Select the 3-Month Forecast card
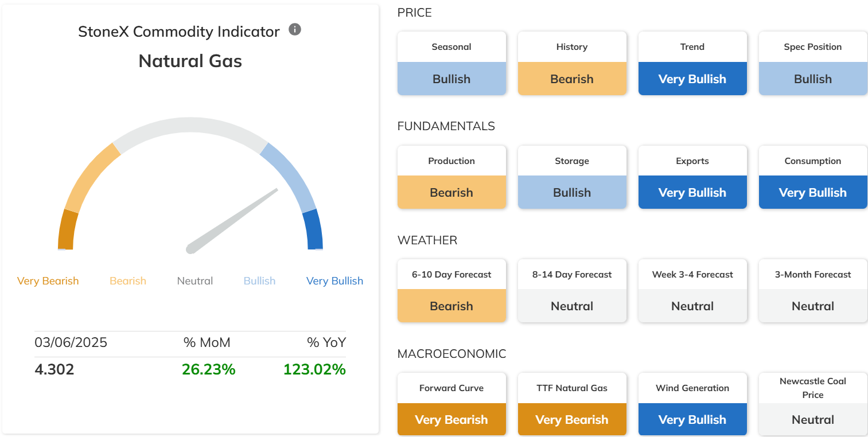 point(813,290)
